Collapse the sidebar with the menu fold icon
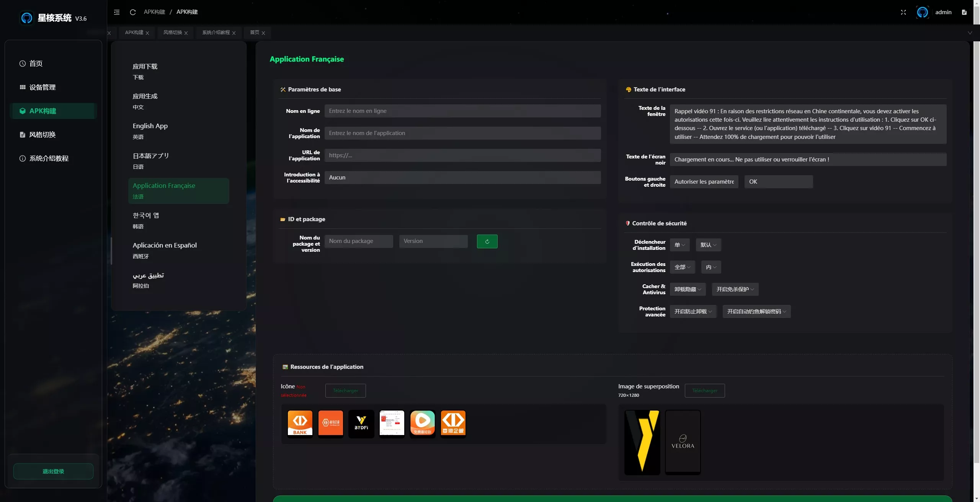 tap(117, 12)
